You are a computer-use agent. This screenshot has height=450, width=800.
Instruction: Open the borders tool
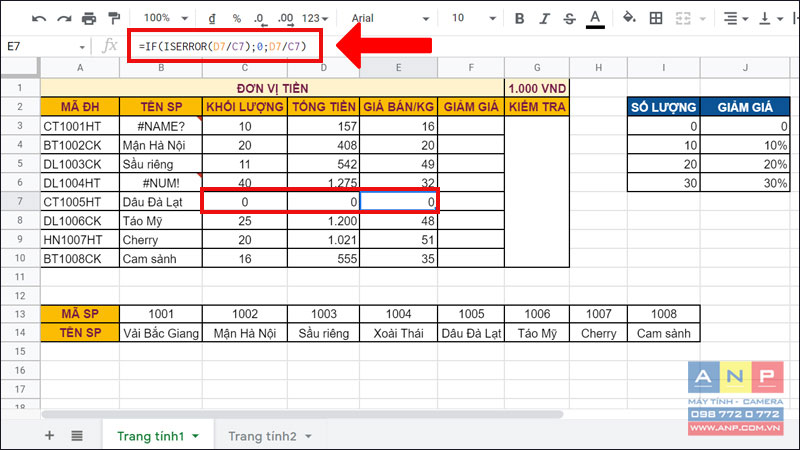(656, 18)
